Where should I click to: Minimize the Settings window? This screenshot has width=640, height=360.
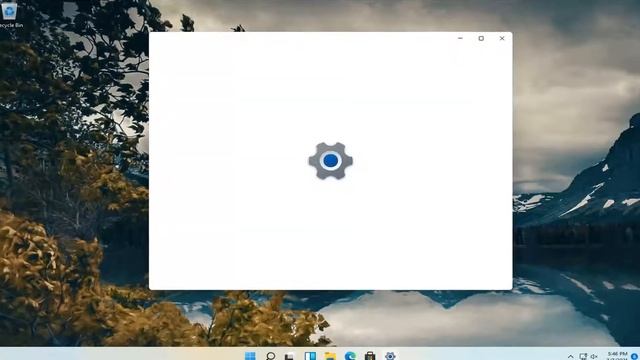(x=460, y=38)
